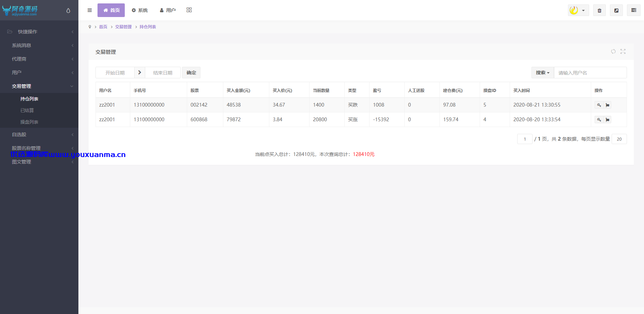The height and width of the screenshot is (314, 644).
Task: Click the 开始日期 date input field
Action: point(115,73)
